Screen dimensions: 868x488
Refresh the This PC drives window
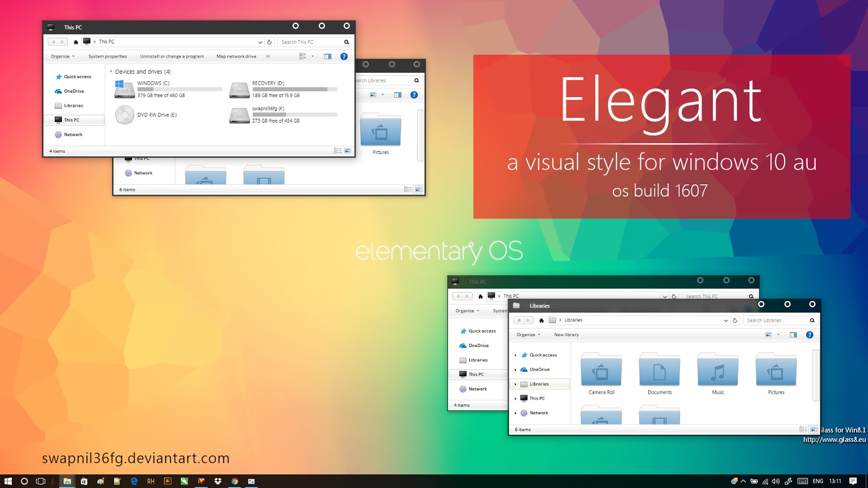[269, 42]
